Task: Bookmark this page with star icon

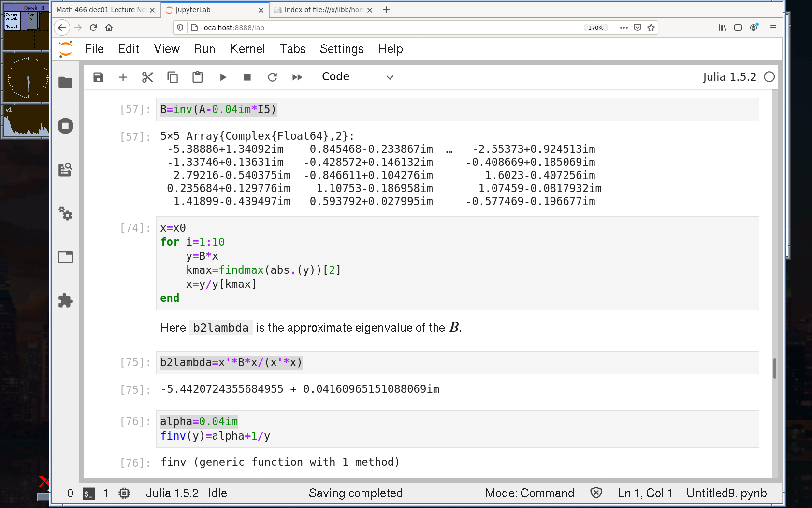Action: (x=651, y=28)
